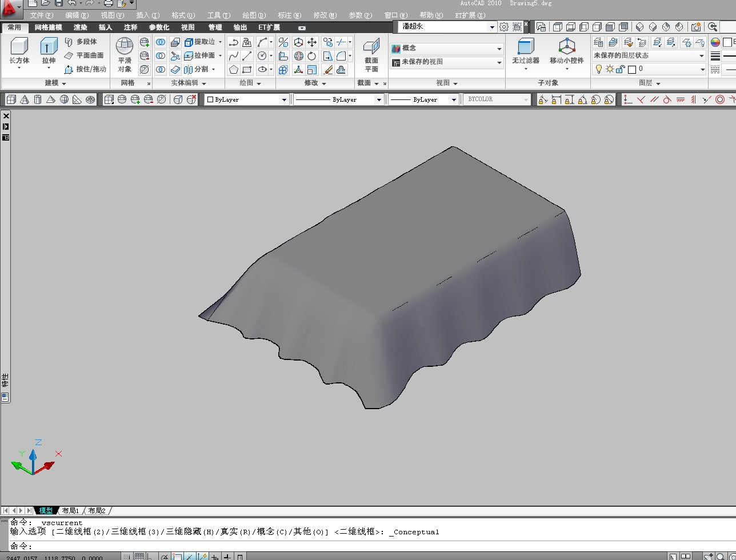Choose the 多段体 polysolid tool
The image size is (736, 560).
81,42
